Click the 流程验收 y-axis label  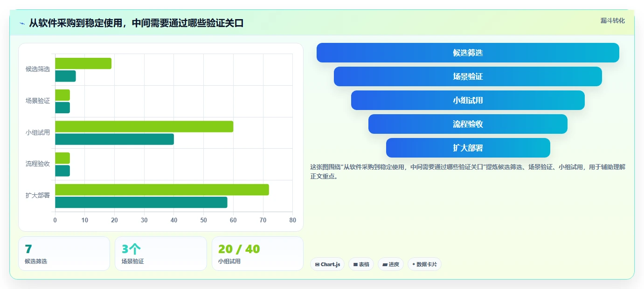[38, 164]
